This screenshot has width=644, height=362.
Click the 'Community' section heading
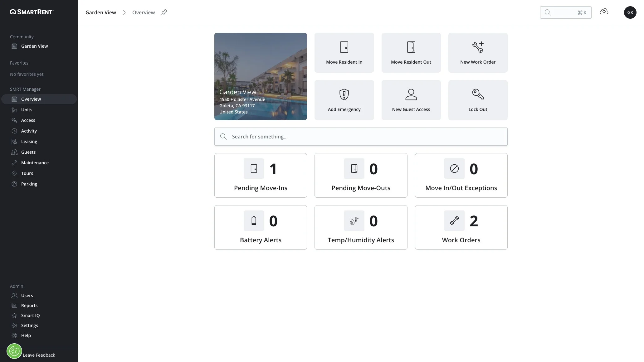[22, 37]
